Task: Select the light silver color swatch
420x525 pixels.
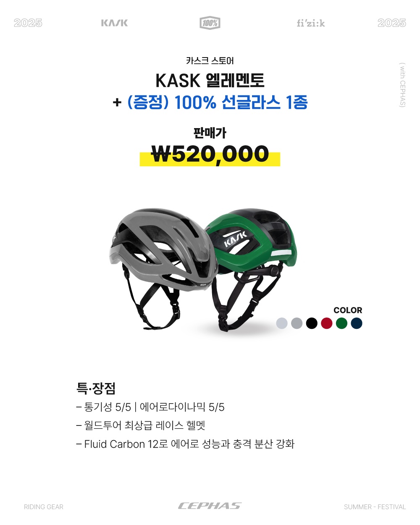Action: (x=282, y=323)
